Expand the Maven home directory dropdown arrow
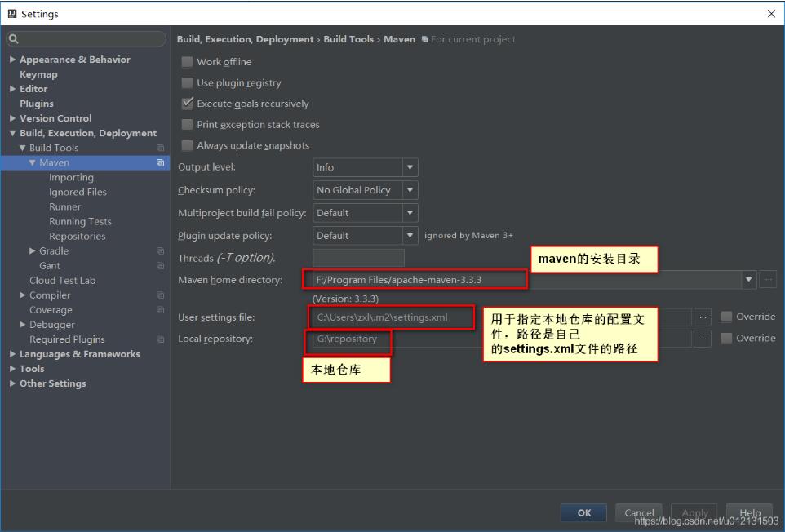Viewport: 785px width, 532px height. [748, 279]
